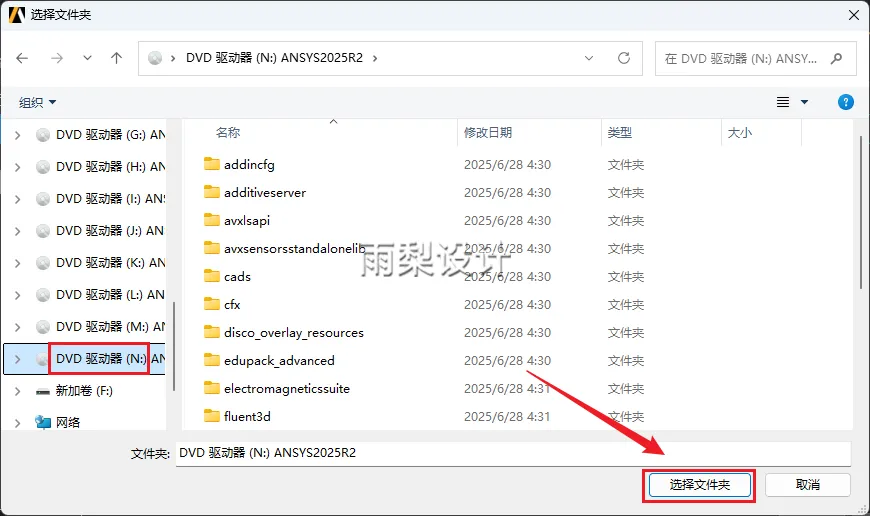The width and height of the screenshot is (870, 516).
Task: Expand DVD 驱动器 (G:) tree node
Action: pyautogui.click(x=18, y=135)
